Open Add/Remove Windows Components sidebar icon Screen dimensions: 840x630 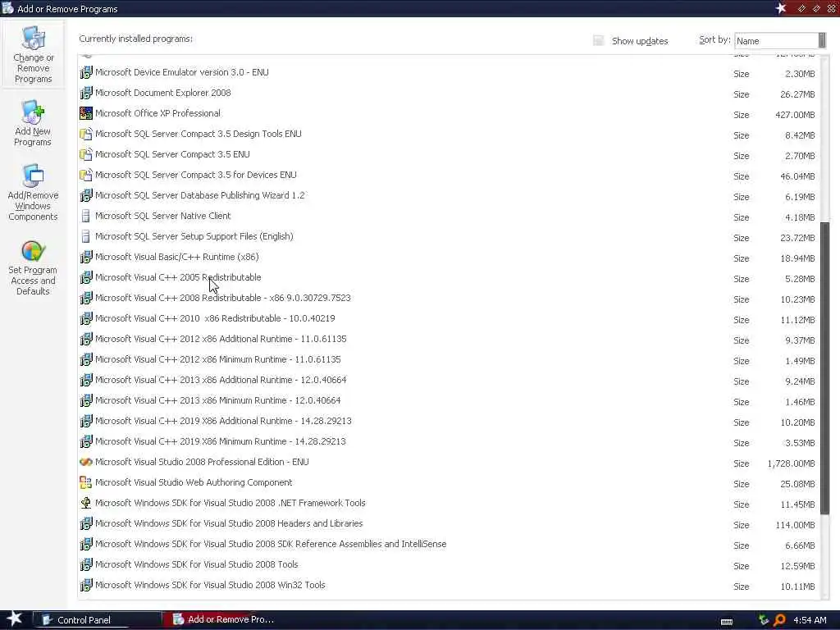33,193
